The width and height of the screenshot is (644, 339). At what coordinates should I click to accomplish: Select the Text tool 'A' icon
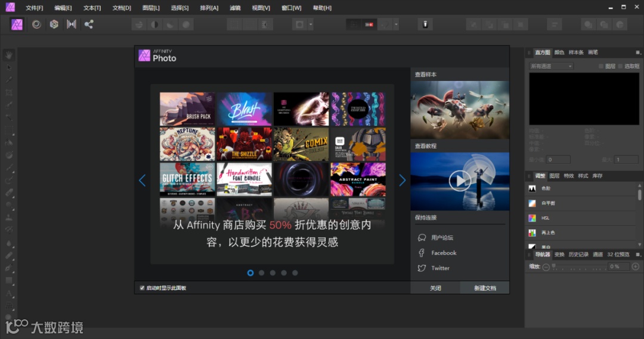pos(8,293)
